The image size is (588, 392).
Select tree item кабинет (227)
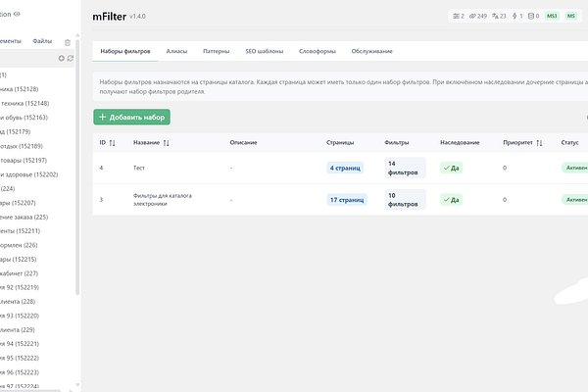point(20,273)
